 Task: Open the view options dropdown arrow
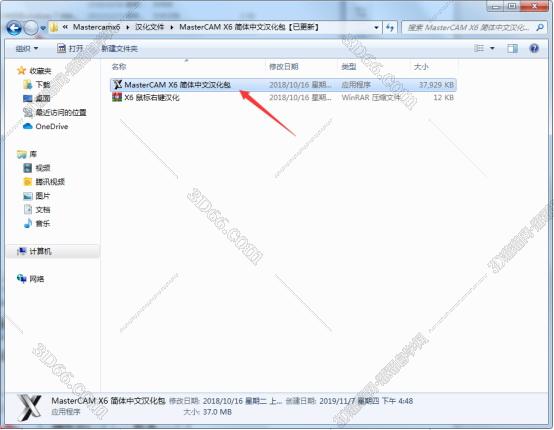tap(492, 49)
